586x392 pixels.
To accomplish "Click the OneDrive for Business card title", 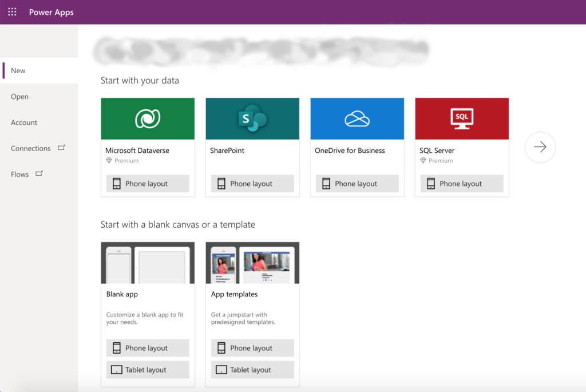I will [x=350, y=151].
